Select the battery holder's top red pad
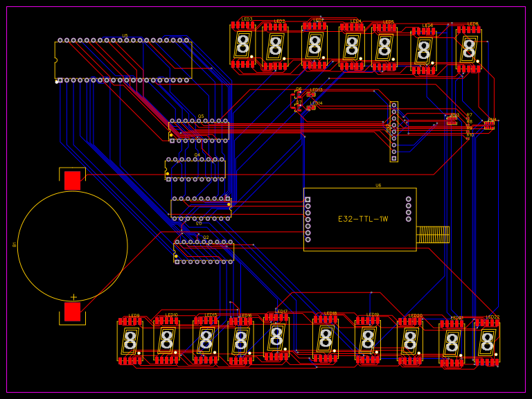The height and width of the screenshot is (399, 532). (x=72, y=181)
